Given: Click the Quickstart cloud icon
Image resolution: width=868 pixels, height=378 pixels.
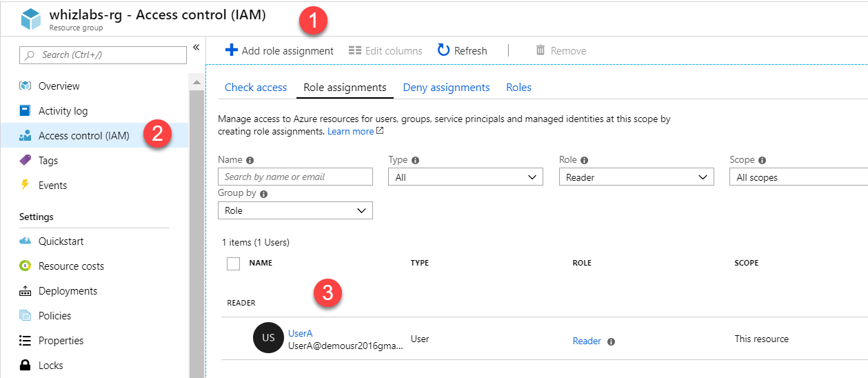Looking at the screenshot, I should (x=26, y=241).
